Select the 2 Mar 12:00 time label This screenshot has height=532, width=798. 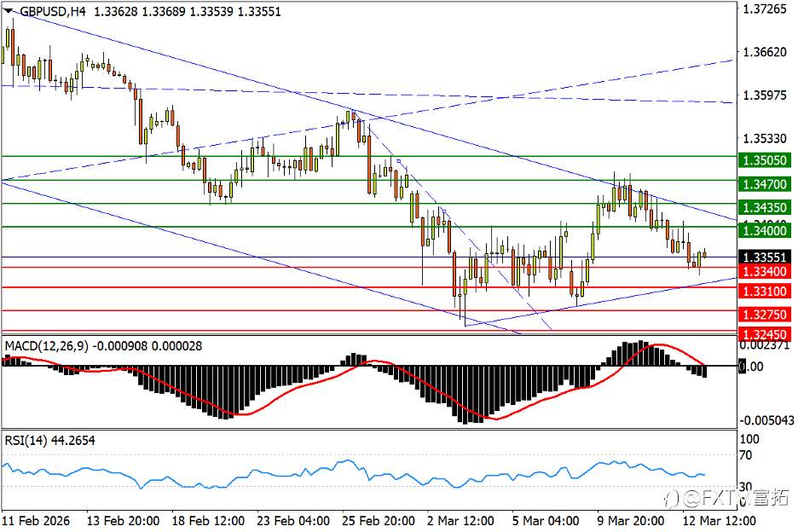[460, 521]
